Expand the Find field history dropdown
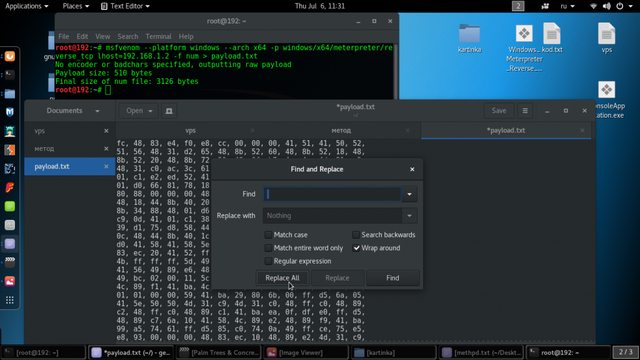Viewport: 640px width, 360px height. click(x=409, y=194)
